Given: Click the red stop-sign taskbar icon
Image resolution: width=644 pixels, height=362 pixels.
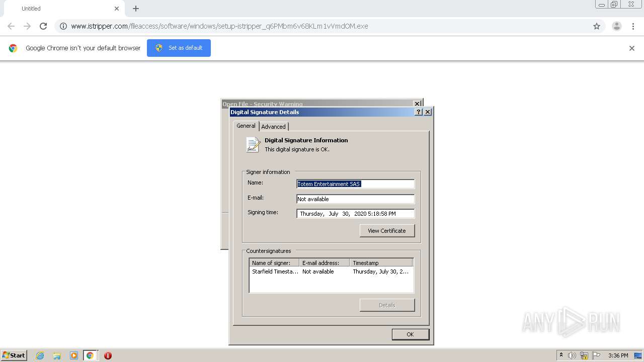Looking at the screenshot, I should 108,355.
